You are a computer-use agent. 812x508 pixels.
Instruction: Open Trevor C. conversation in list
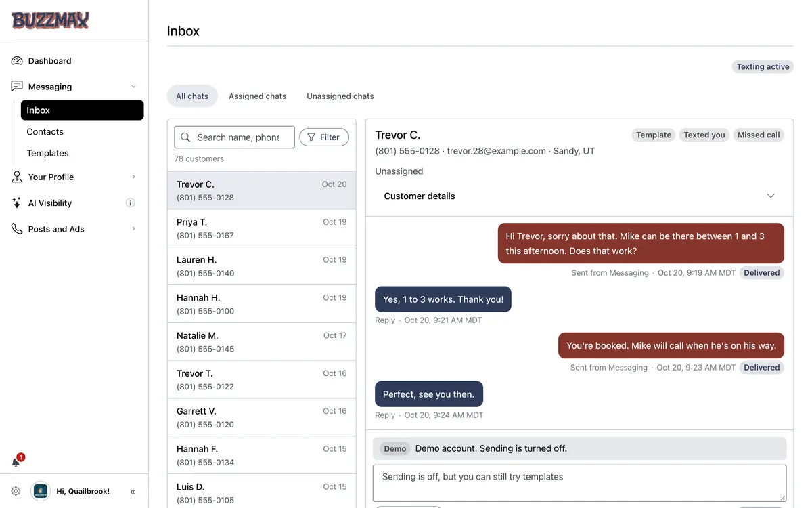(262, 190)
